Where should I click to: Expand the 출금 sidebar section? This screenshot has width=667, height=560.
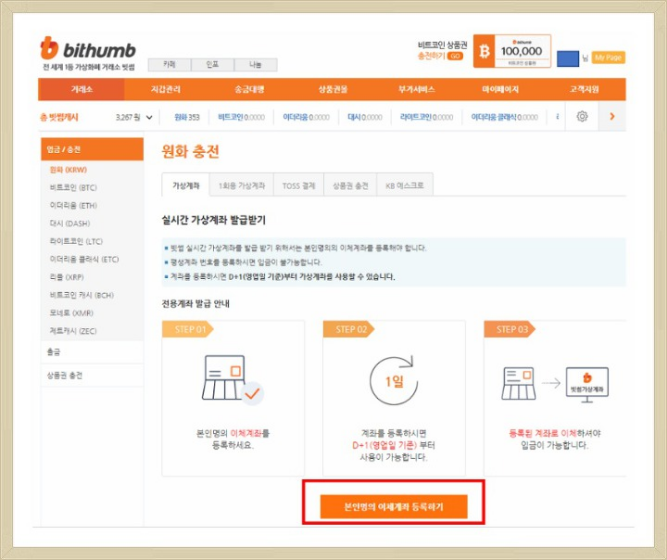92,352
